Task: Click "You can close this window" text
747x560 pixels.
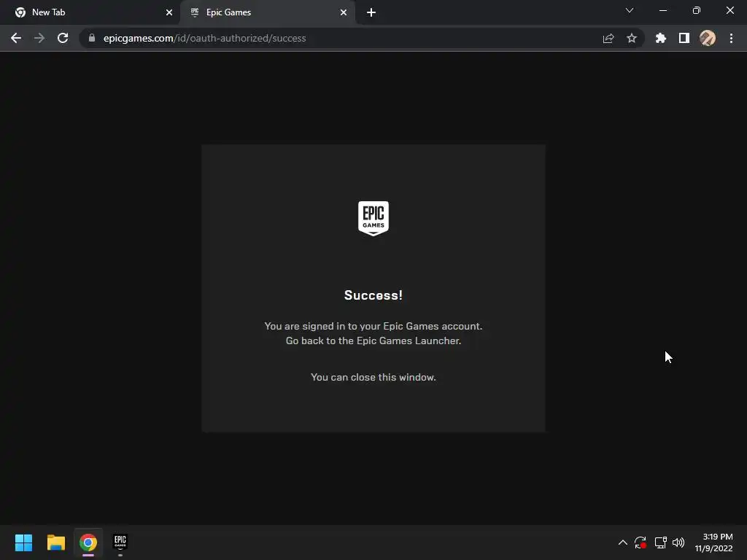Action: click(373, 377)
